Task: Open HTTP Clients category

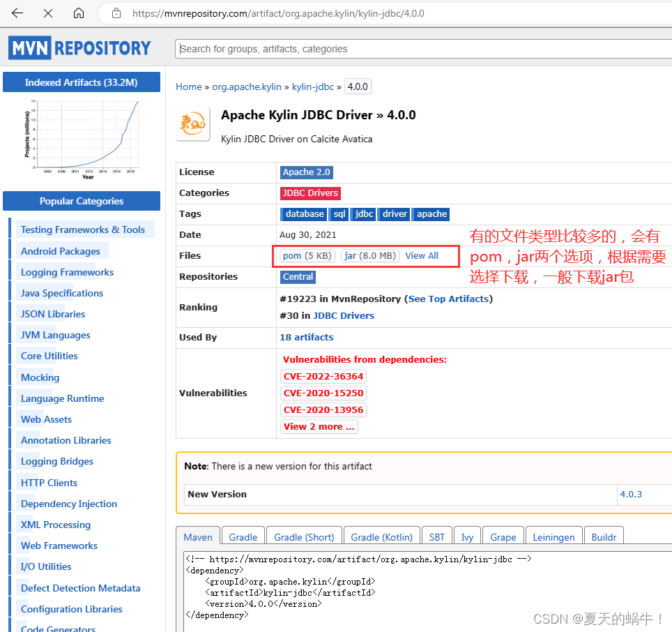Action: coord(49,483)
